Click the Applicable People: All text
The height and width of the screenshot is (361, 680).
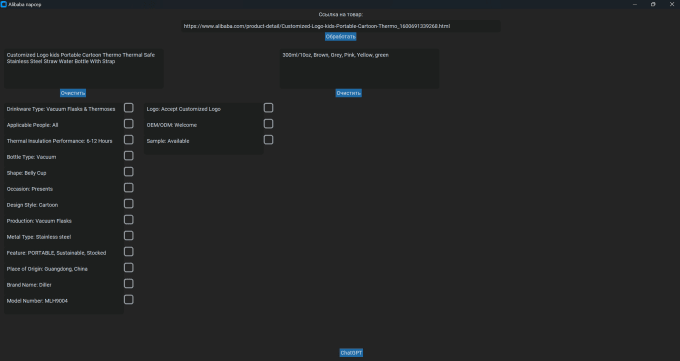(33, 125)
